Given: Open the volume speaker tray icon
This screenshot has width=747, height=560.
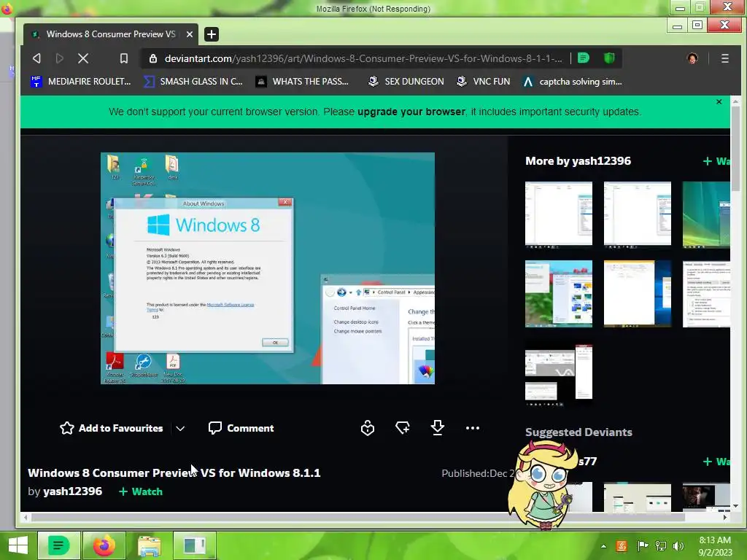Looking at the screenshot, I should 678,546.
